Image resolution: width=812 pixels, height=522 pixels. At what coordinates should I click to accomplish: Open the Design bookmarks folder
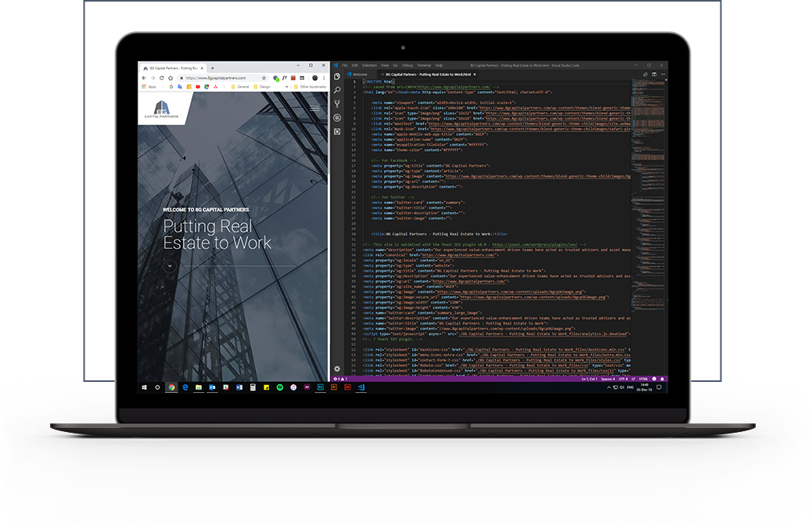262,87
